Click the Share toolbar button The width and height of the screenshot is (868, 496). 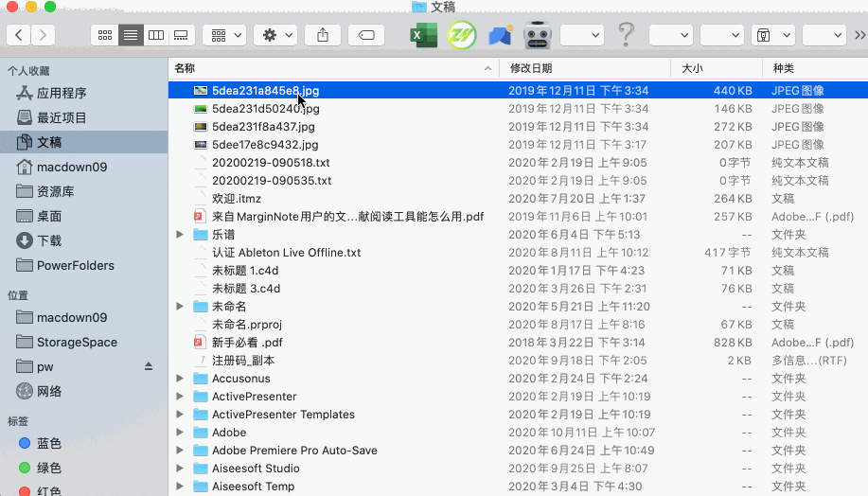tap(323, 35)
